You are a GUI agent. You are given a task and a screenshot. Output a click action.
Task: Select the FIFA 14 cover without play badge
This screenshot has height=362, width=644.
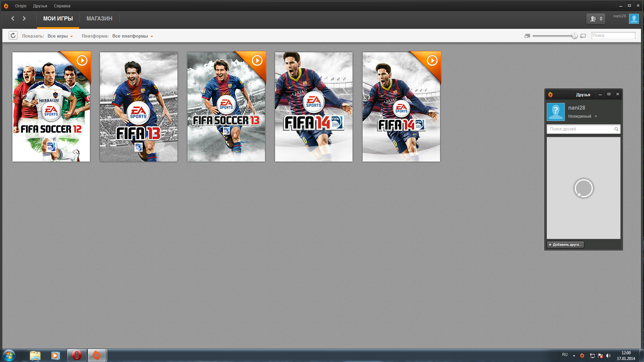point(314,107)
